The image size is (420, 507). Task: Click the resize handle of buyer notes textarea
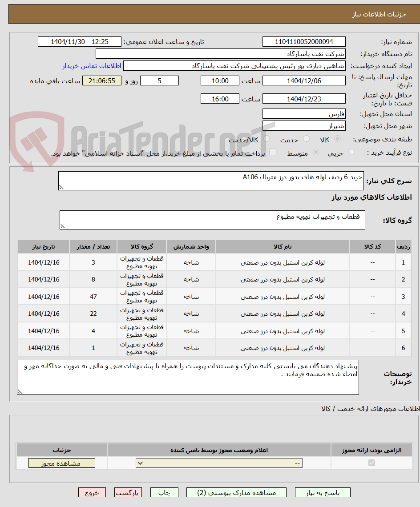pyautogui.click(x=20, y=392)
